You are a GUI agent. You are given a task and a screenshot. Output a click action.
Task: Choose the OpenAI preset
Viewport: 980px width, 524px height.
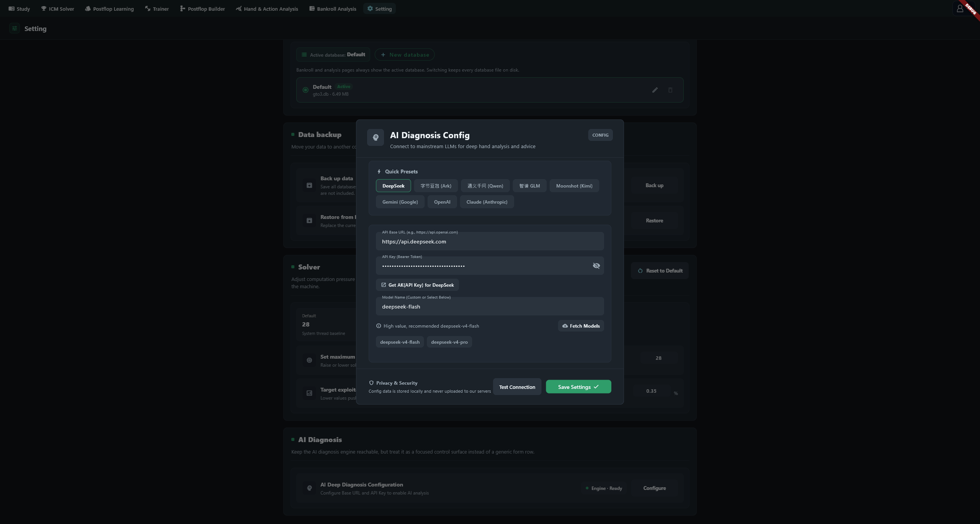tap(442, 202)
